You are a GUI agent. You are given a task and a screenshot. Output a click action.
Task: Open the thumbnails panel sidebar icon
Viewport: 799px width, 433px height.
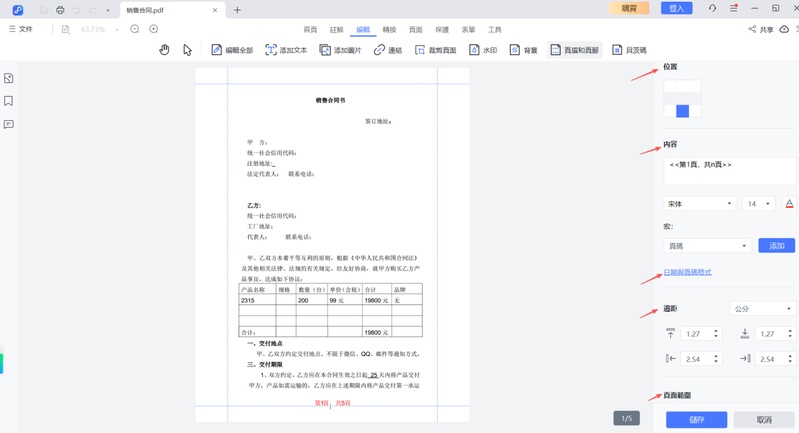pos(9,78)
